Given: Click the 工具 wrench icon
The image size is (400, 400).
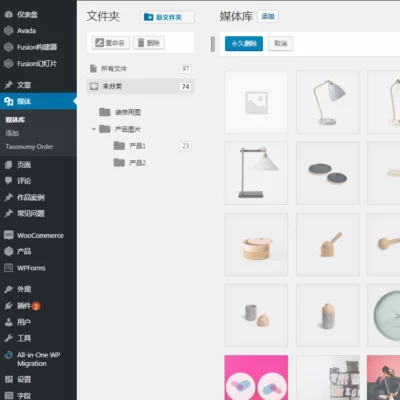Looking at the screenshot, I should coord(9,338).
